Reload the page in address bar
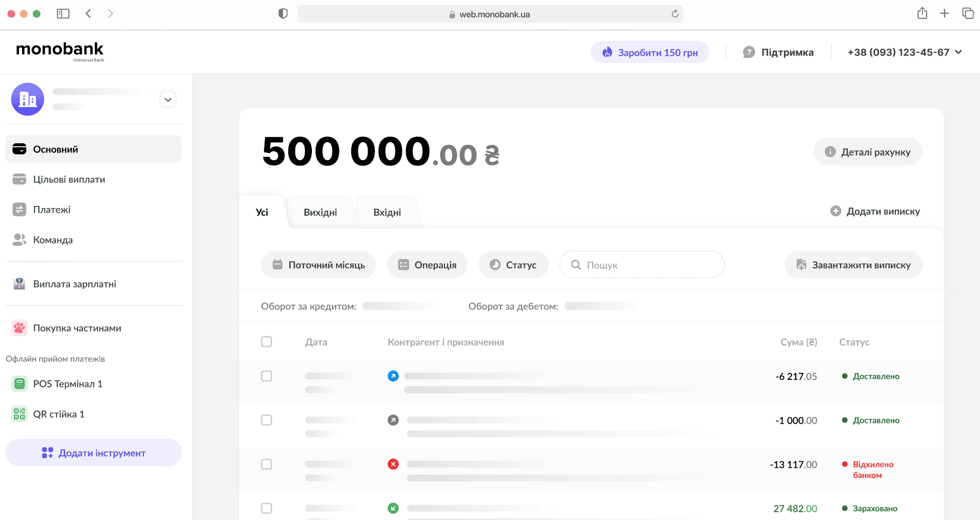The height and width of the screenshot is (520, 980). pyautogui.click(x=675, y=14)
